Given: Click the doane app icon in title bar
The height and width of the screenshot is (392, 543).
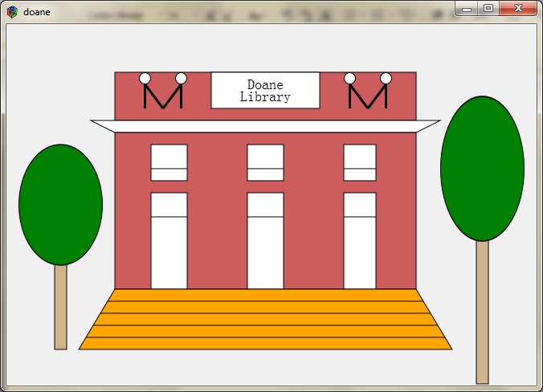Looking at the screenshot, I should click(12, 11).
